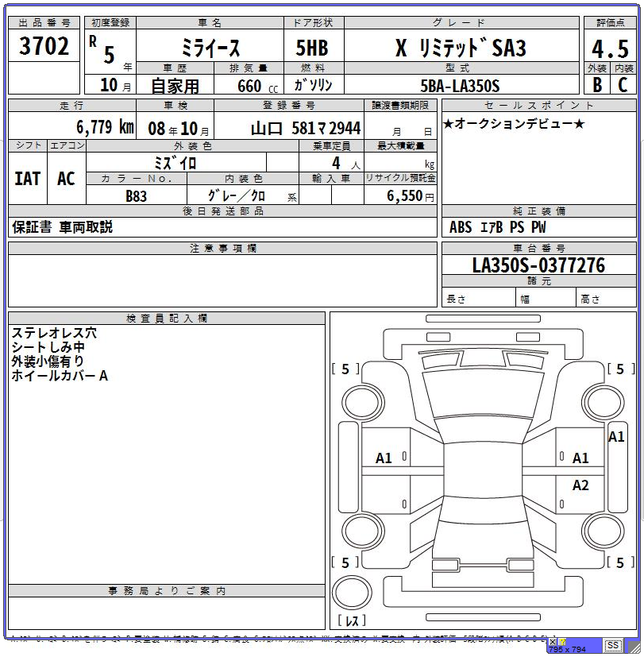Click exterior grade B

pos(597,85)
